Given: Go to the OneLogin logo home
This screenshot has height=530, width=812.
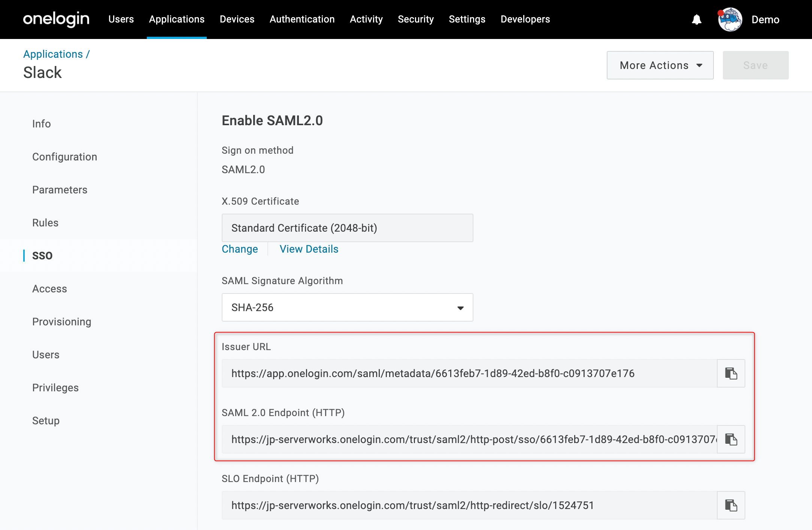Looking at the screenshot, I should tap(56, 19).
